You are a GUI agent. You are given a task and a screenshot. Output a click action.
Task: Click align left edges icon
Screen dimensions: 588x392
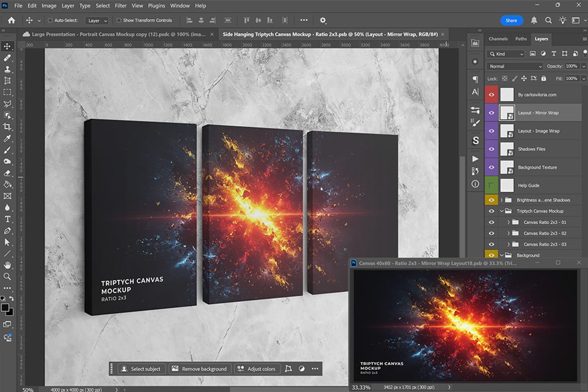tap(189, 20)
